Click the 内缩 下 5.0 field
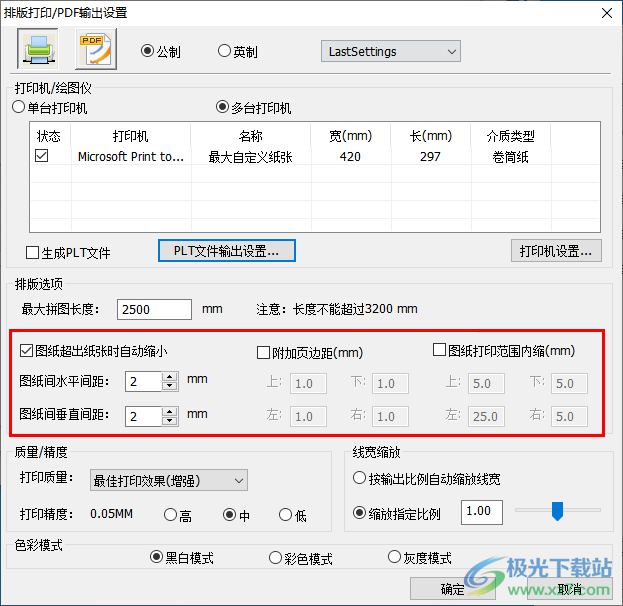The image size is (623, 606). pos(569,383)
